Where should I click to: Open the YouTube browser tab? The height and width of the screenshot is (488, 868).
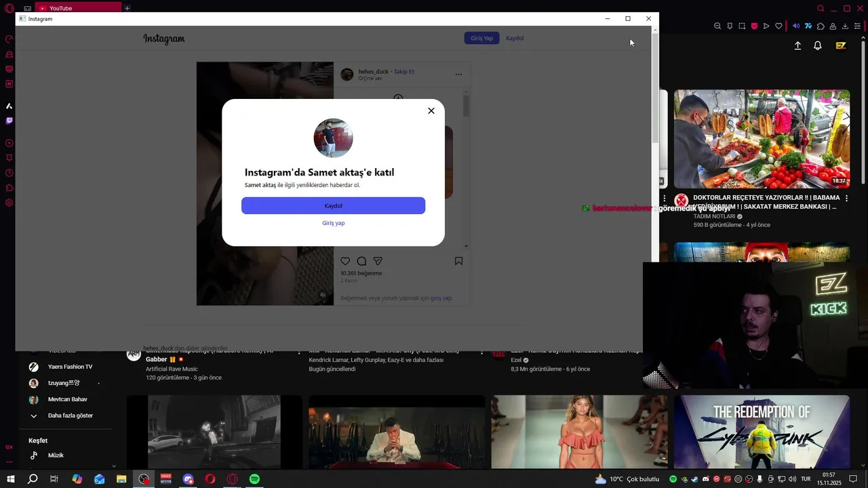point(79,8)
